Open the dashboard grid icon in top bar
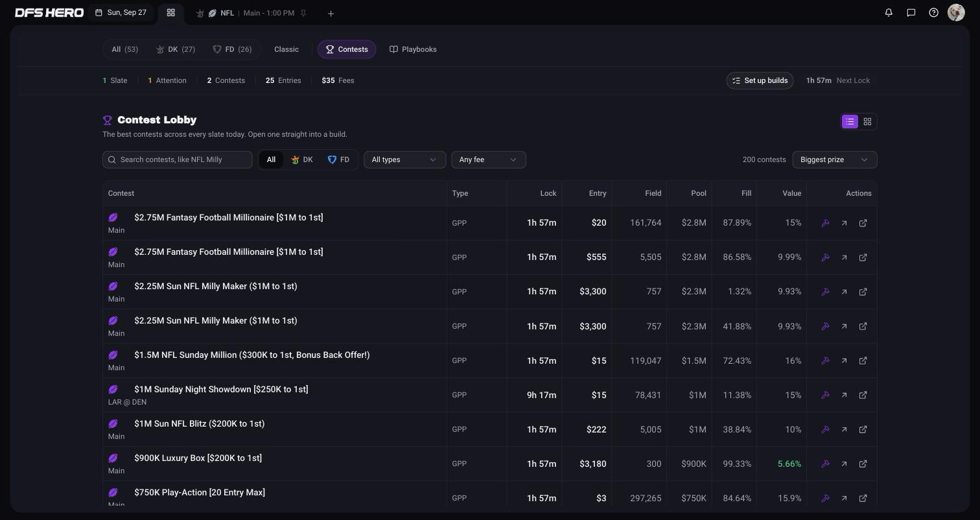Image resolution: width=980 pixels, height=520 pixels. [170, 12]
